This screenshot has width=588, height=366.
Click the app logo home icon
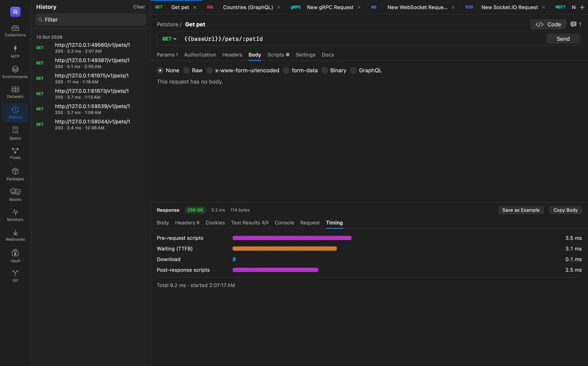coord(15,12)
